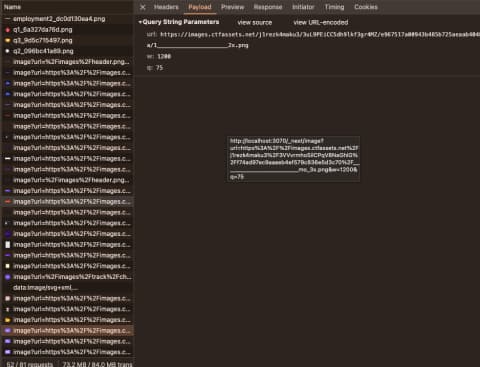Click the w: 1200 parameter
The image size is (480, 367).
[x=159, y=56]
